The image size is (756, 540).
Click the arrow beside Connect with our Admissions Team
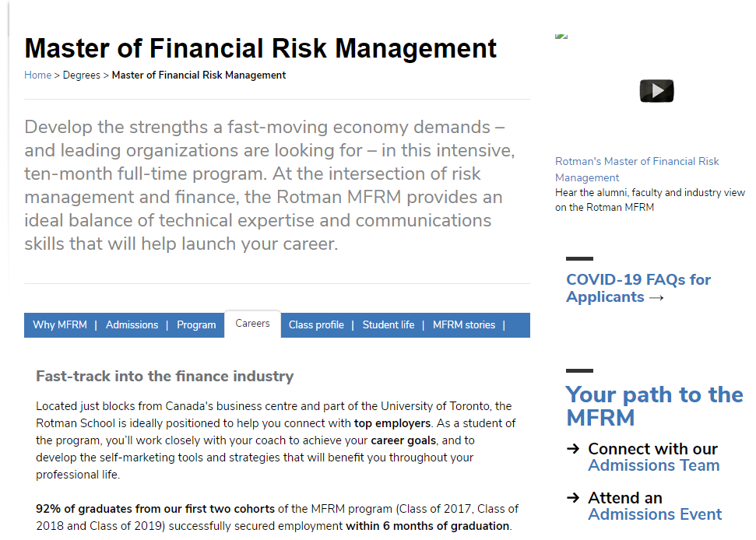573,448
